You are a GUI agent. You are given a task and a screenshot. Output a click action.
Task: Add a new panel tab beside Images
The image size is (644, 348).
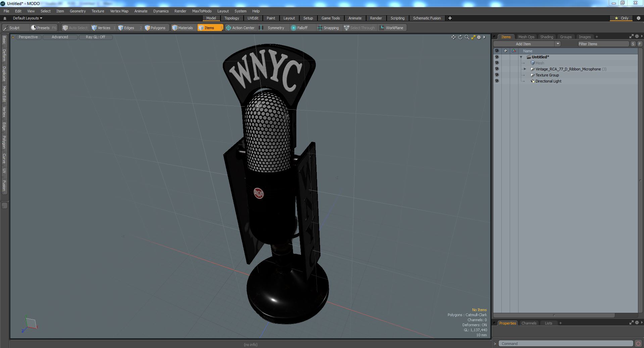pyautogui.click(x=597, y=37)
